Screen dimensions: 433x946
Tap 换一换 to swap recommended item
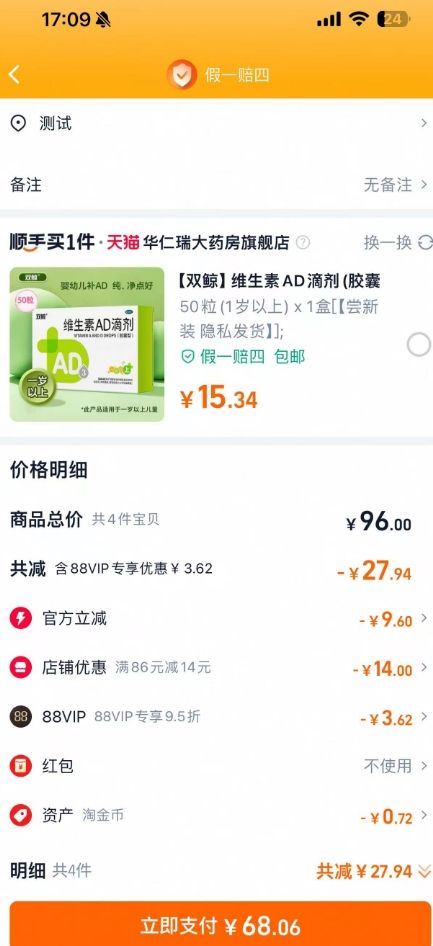pyautogui.click(x=388, y=243)
